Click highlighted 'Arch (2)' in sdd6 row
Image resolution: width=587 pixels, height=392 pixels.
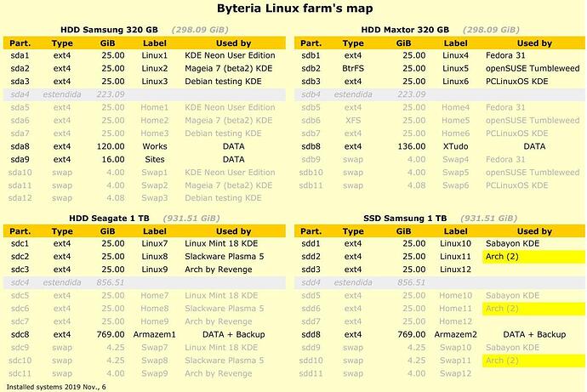pyautogui.click(x=502, y=309)
